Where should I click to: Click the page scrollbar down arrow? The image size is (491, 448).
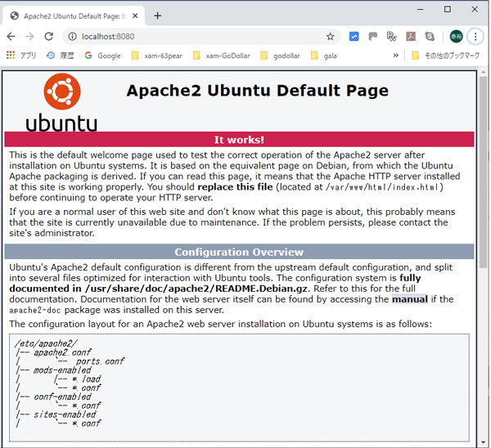tap(483, 442)
